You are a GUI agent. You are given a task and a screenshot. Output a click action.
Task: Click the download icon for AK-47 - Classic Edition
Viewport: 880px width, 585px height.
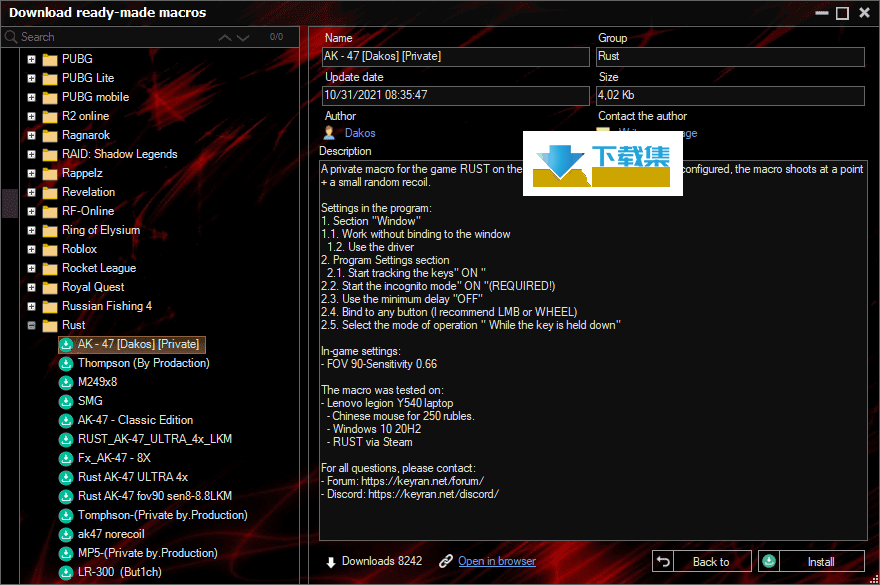click(x=66, y=421)
